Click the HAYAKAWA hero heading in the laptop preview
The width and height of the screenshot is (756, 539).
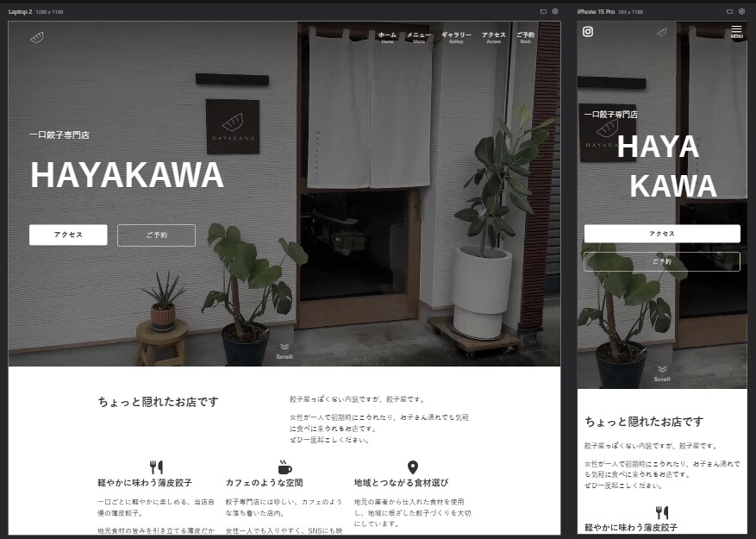pyautogui.click(x=128, y=175)
